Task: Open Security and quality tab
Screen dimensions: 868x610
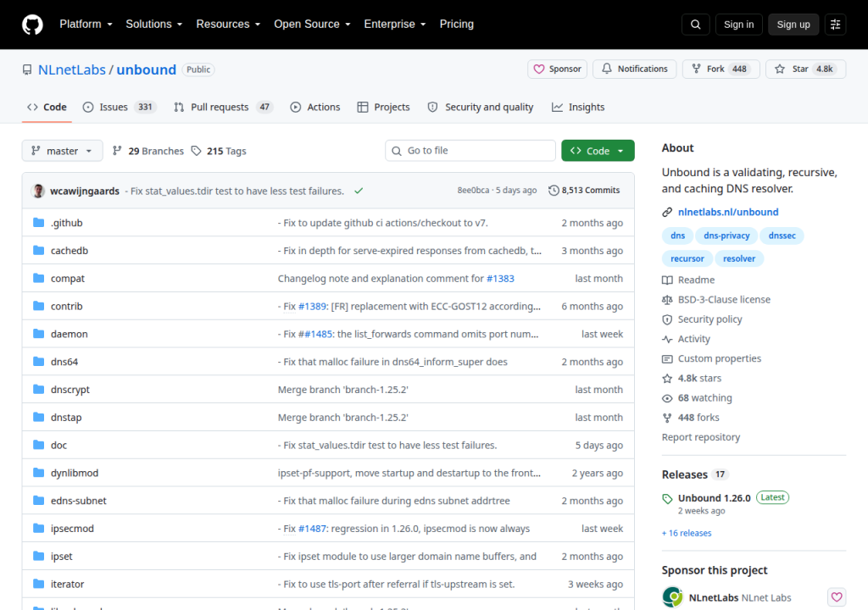Action: coord(481,108)
